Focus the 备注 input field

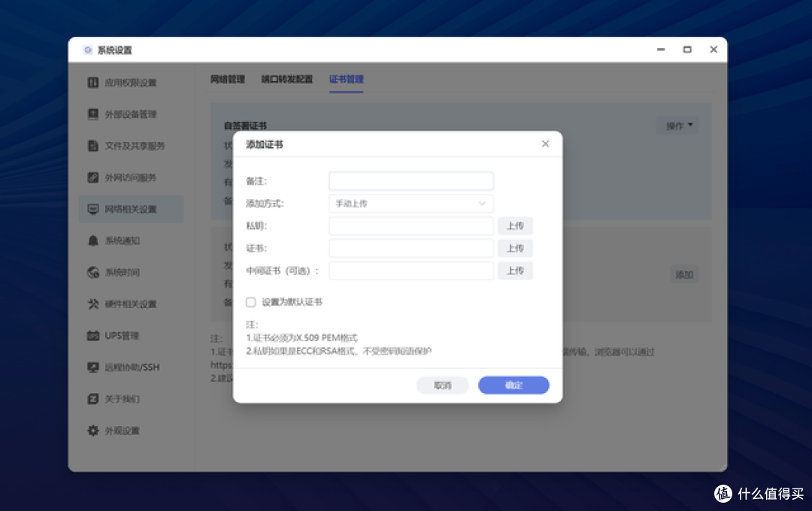tap(411, 180)
